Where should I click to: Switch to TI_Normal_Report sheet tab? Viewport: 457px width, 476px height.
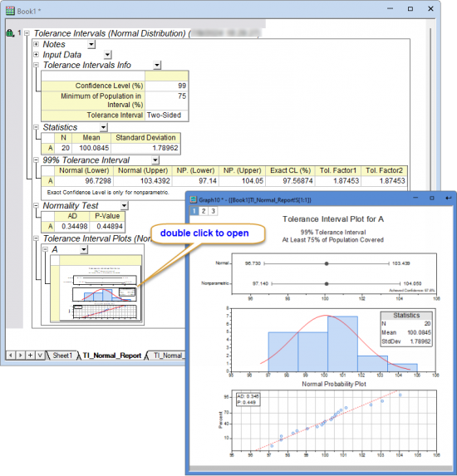pyautogui.click(x=112, y=356)
